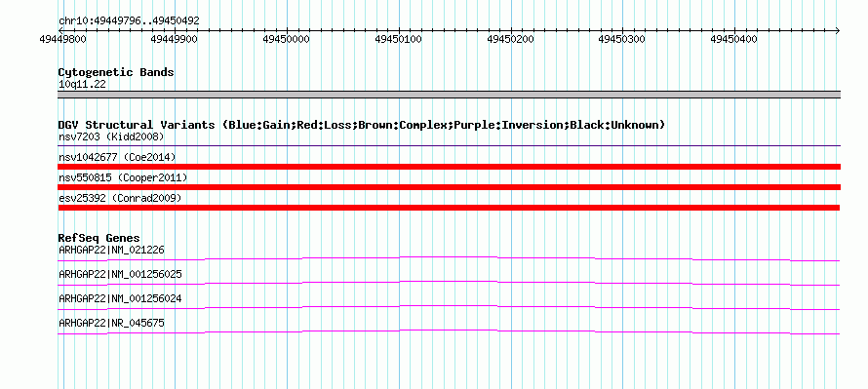Click ruler position 49449900
868x389 pixels.
coord(175,39)
